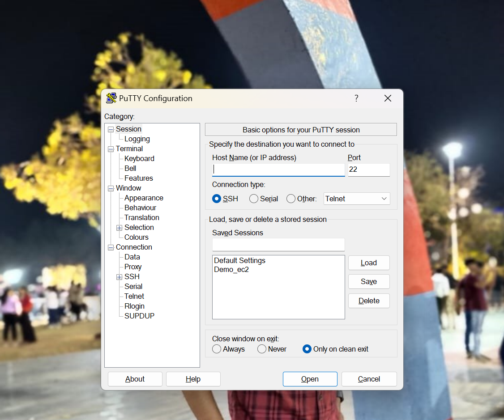
Task: Open the Telnet category in tree
Action: [134, 297]
